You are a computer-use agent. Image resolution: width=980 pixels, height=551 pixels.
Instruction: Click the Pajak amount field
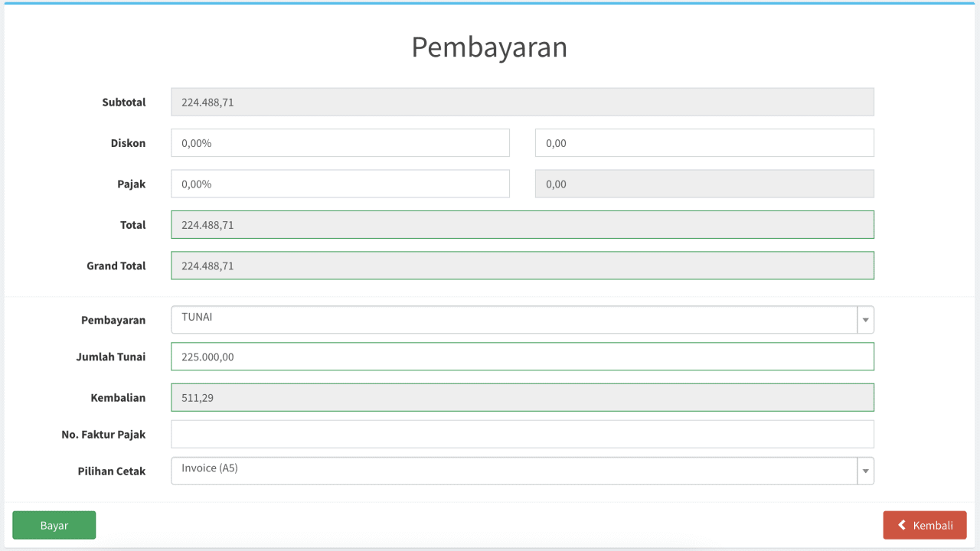tap(704, 184)
